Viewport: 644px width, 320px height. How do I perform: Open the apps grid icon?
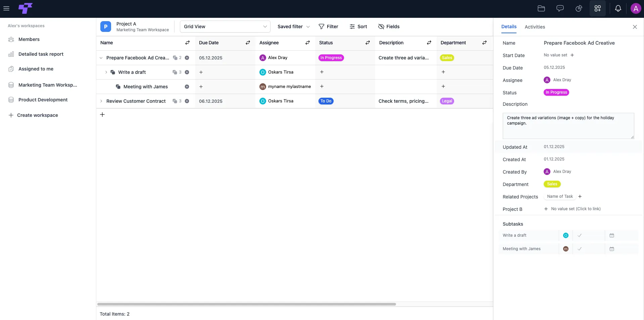tap(597, 9)
